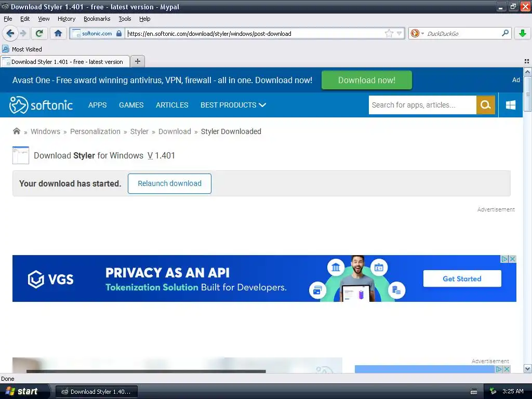This screenshot has height=399, width=532.
Task: Click the AdChoices triangle on VGS ad
Action: tap(504, 259)
